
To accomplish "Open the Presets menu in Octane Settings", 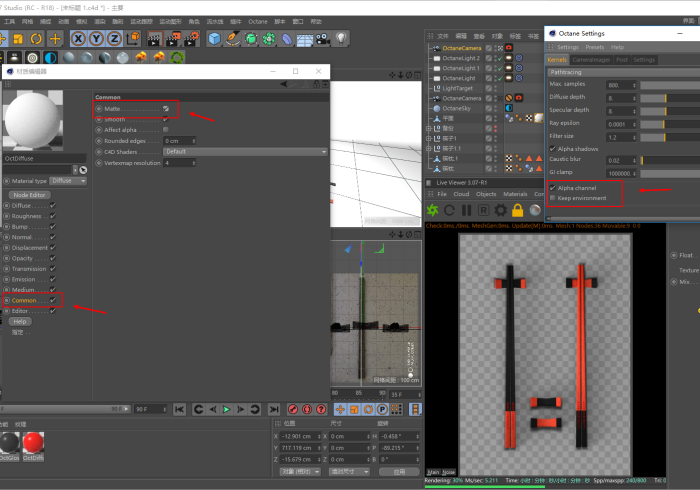I will (x=594, y=47).
